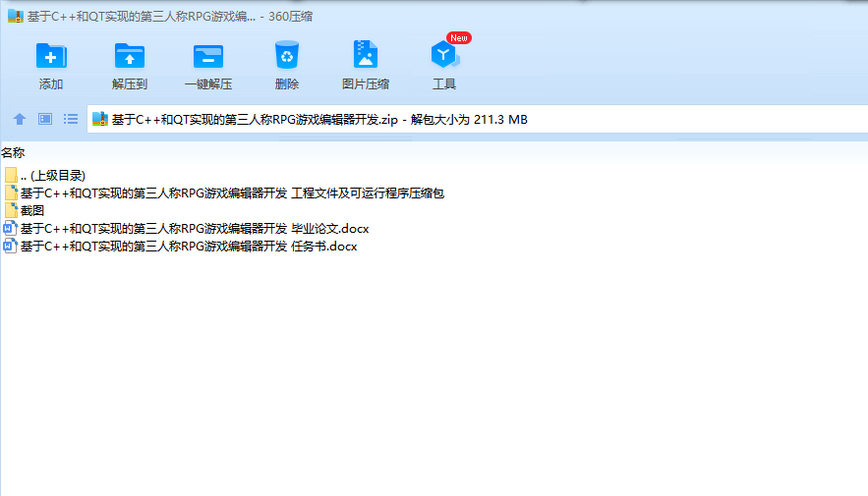Select the 工程文件及可运行程序压缩包 folder name
Screen dimensions: 868x496
232,193
